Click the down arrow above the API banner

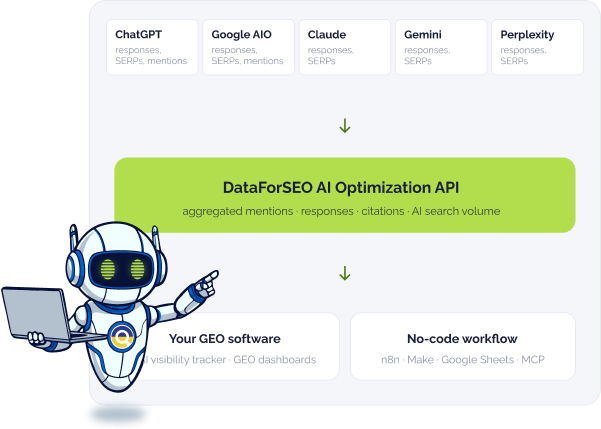(345, 126)
